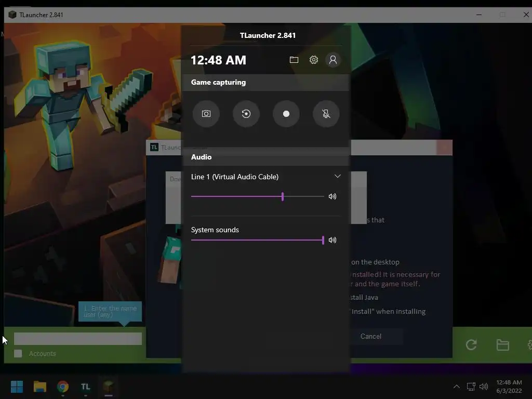Open the captures folder icon in Game Bar
This screenshot has width=532, height=399.
[294, 60]
